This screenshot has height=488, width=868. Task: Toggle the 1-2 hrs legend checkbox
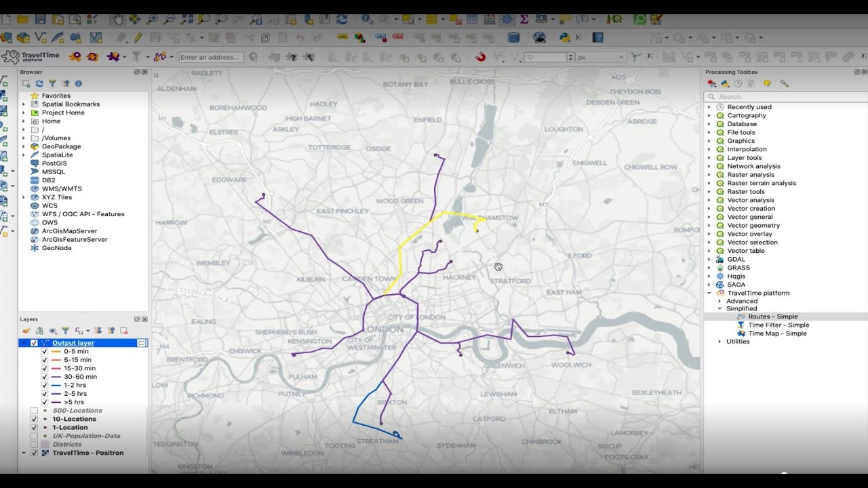click(44, 385)
